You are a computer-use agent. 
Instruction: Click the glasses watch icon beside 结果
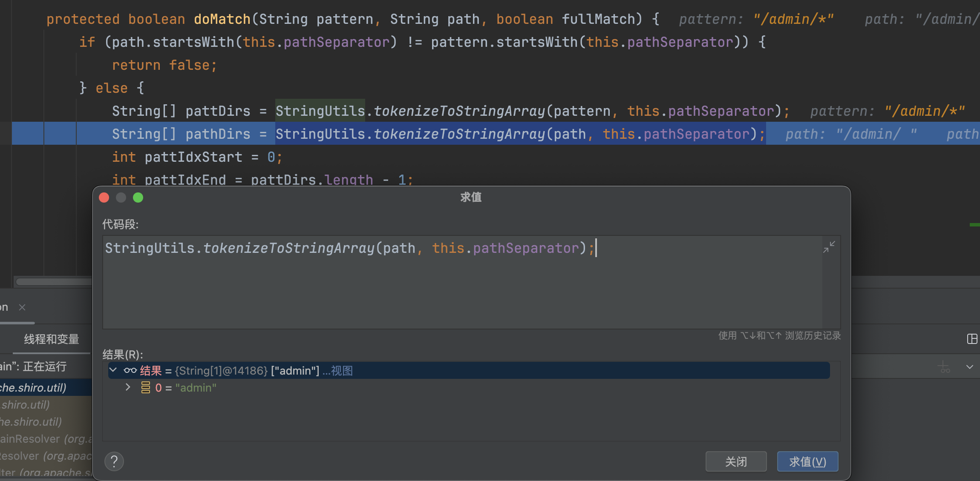[130, 371]
